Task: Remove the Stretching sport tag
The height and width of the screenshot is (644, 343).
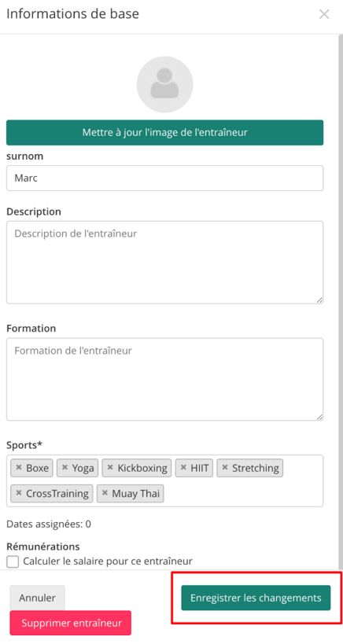Action: 225,467
